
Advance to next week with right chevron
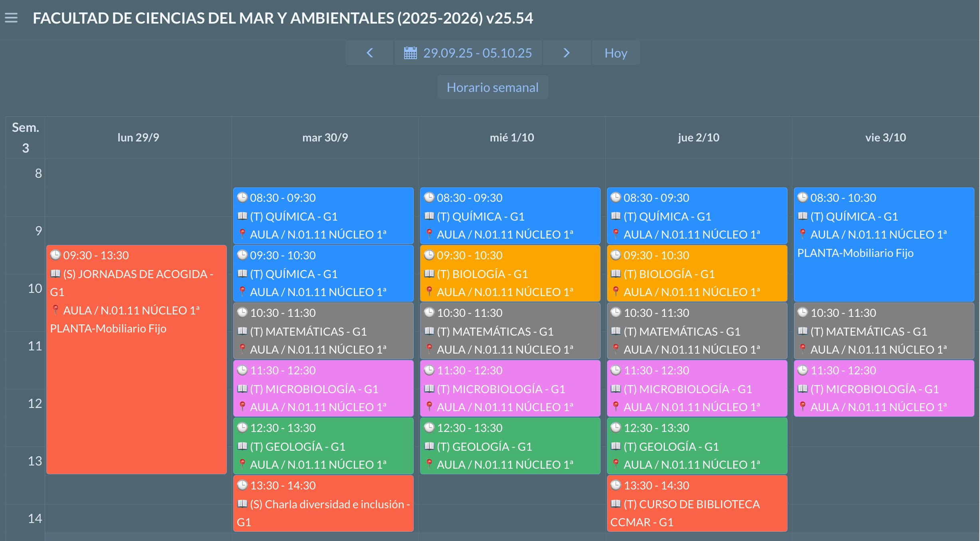566,53
